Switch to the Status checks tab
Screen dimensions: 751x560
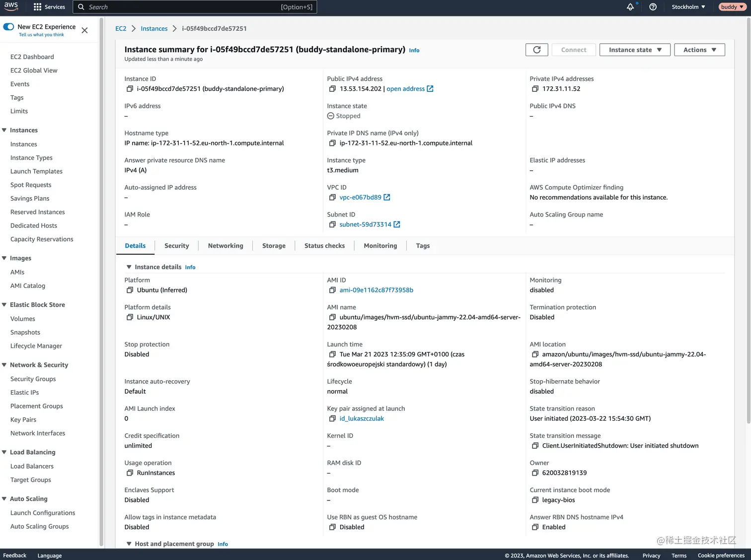point(324,246)
